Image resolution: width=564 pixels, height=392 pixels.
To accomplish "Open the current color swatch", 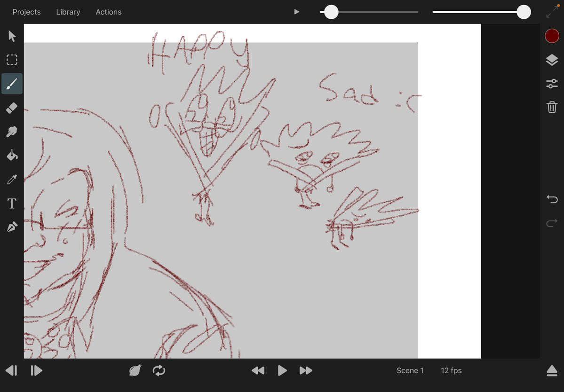I will (x=552, y=36).
